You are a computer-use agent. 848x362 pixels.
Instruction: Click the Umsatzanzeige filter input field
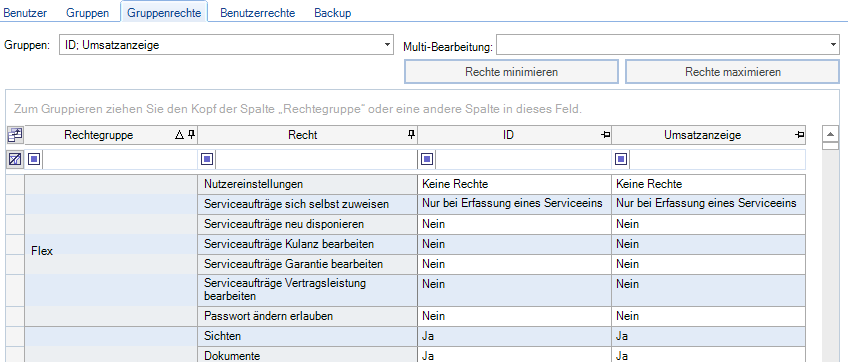717,159
